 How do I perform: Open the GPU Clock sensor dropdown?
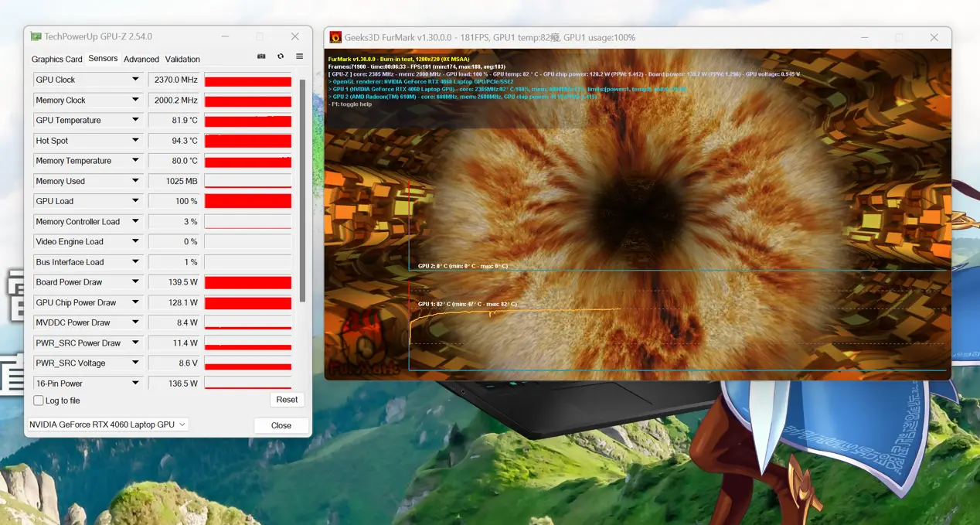(135, 80)
